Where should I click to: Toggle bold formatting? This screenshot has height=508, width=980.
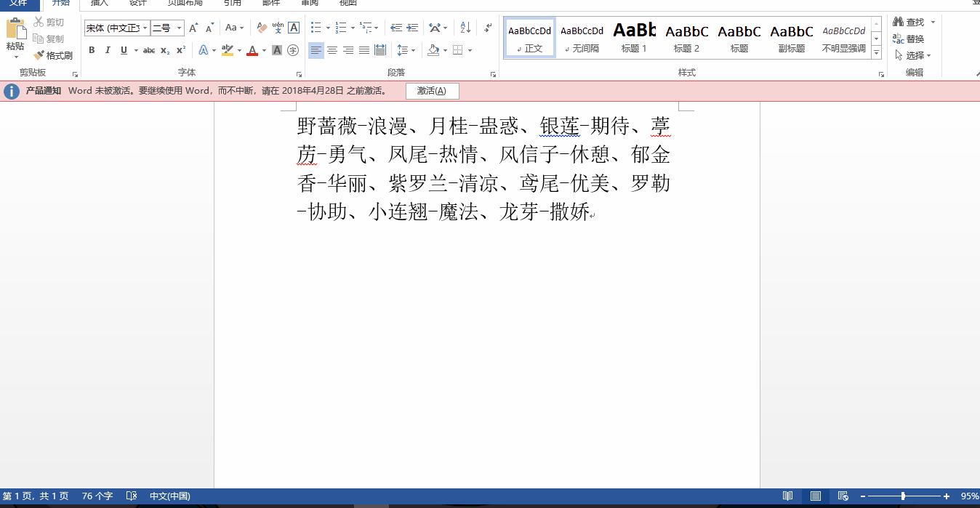point(92,50)
